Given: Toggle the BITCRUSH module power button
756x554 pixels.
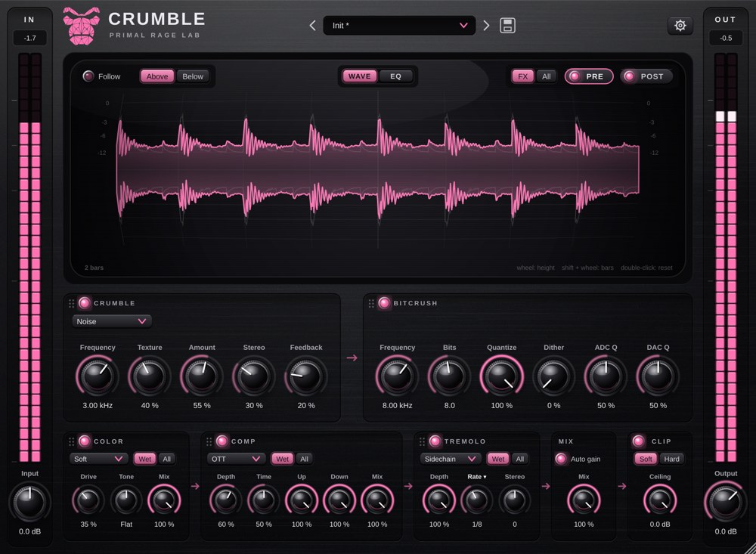Looking at the screenshot, I should click(x=384, y=303).
